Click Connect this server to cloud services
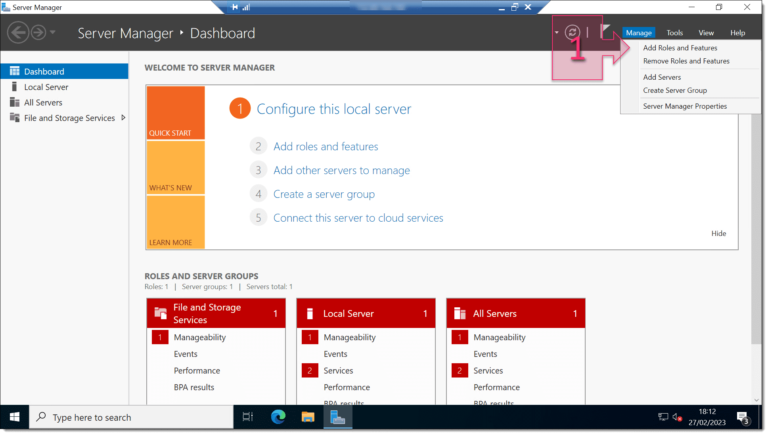Image resolution: width=768 pixels, height=435 pixels. 358,218
